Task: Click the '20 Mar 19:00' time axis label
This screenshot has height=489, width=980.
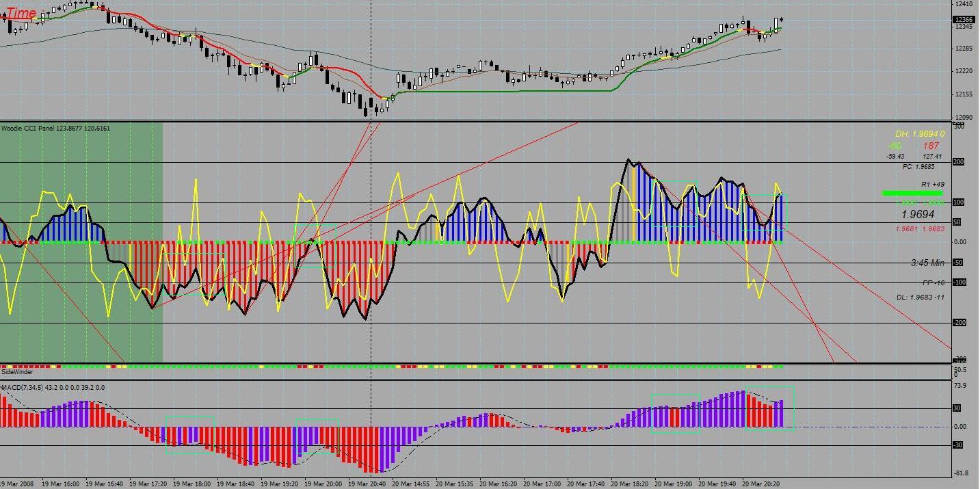Action: [x=673, y=484]
